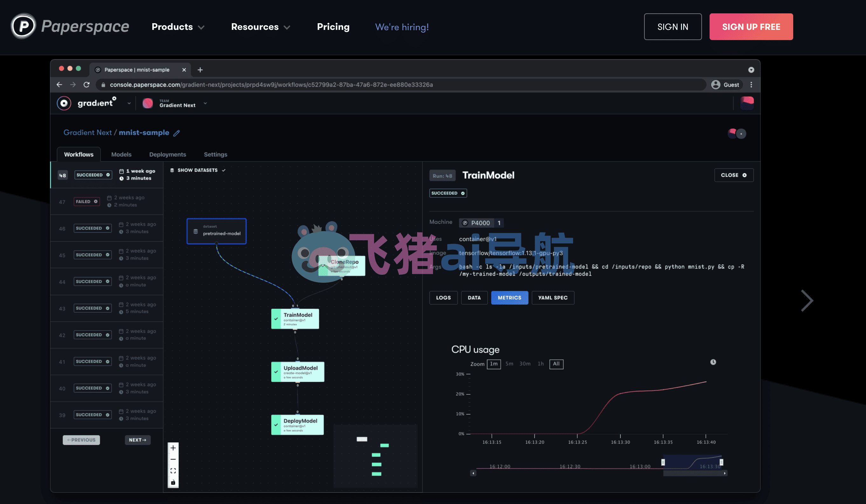The width and height of the screenshot is (866, 504).
Task: Click the Paperspace logo icon
Action: coord(23,26)
